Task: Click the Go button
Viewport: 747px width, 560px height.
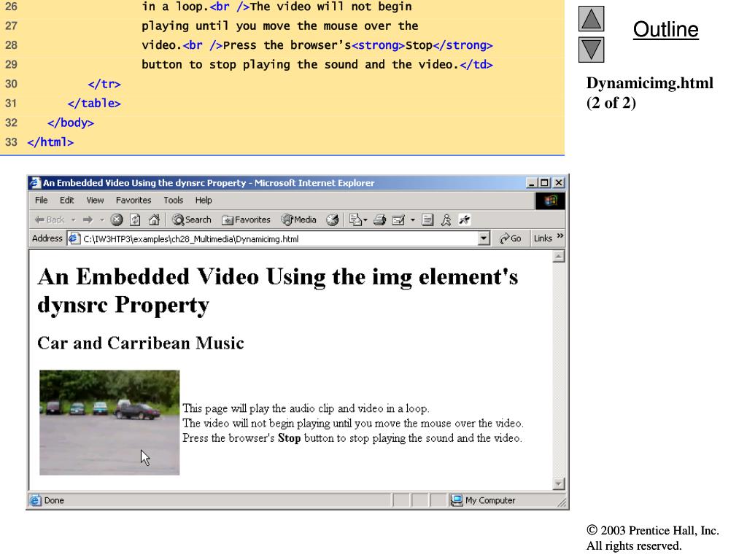Action: (510, 238)
